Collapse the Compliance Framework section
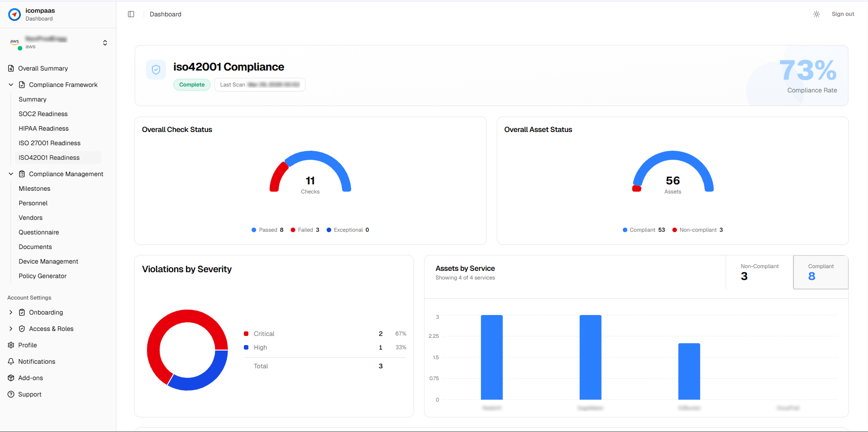 point(11,85)
